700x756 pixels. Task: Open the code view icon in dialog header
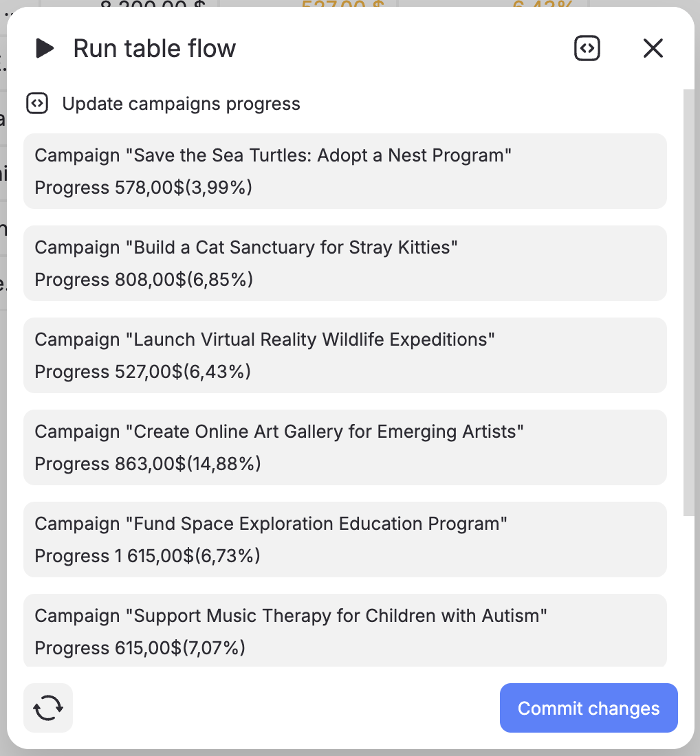pyautogui.click(x=587, y=48)
